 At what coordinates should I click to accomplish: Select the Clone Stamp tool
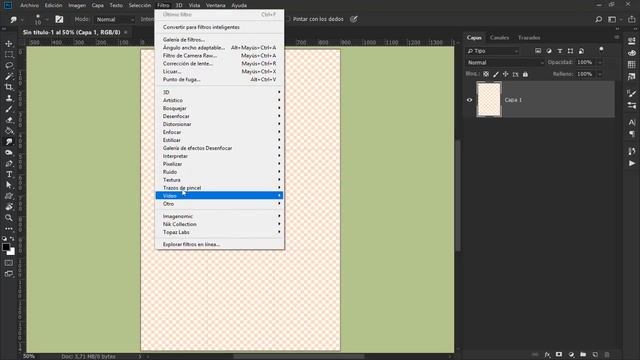pos(9,98)
